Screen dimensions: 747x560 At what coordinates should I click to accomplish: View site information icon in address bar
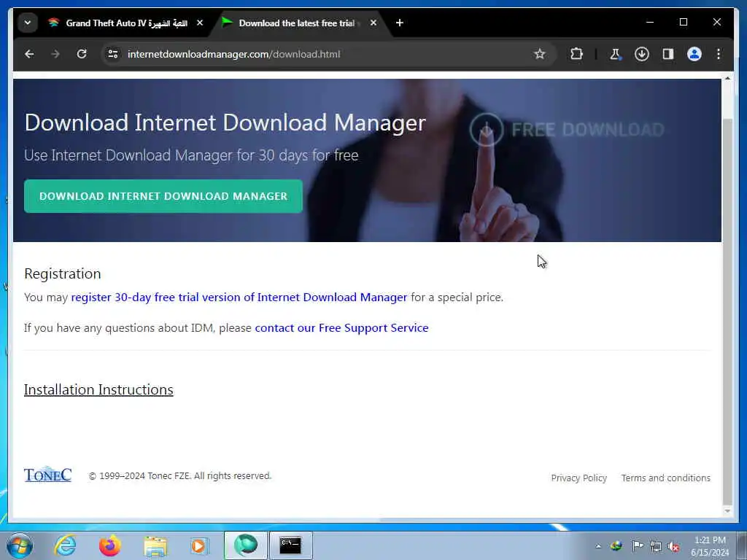click(113, 54)
